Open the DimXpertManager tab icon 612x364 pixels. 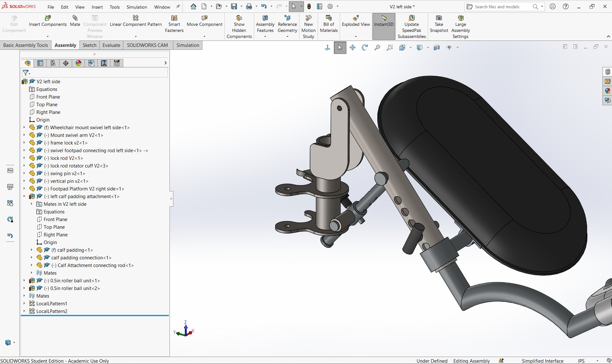[66, 63]
